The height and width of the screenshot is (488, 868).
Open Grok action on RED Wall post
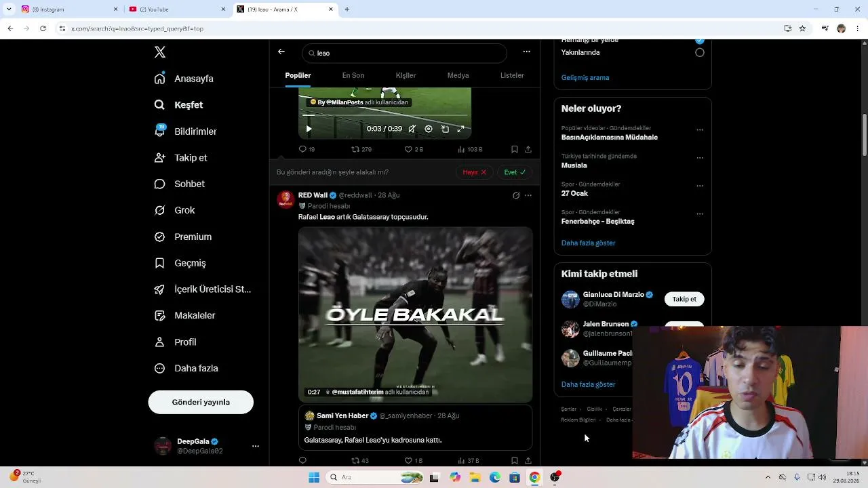coord(516,195)
